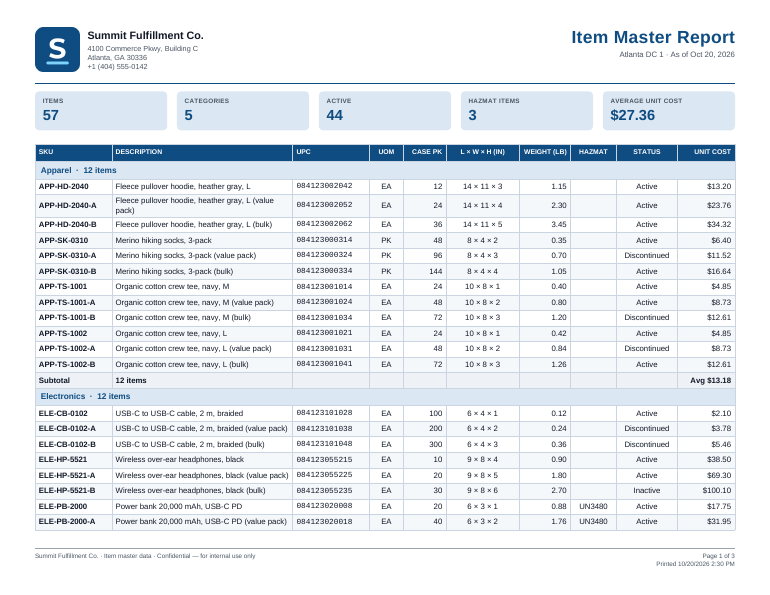Select the phone number +1 (404) 555-0142
770x595 pixels.
pos(117,66)
